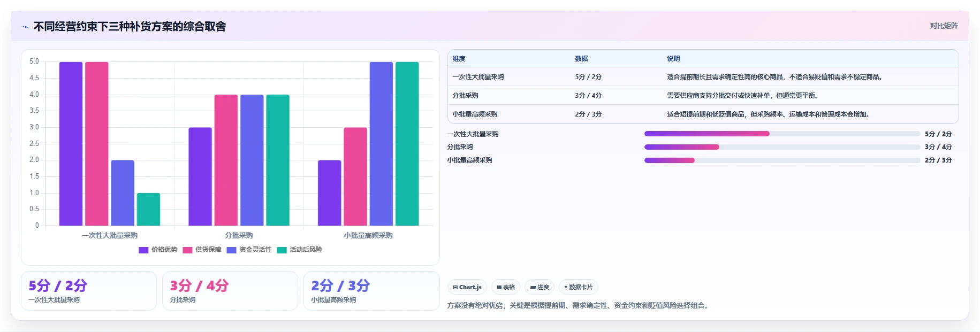Viewport: 980px width, 332px height.
Task: Click the 2分 / 3分 value after the progress bar
Action: [938, 160]
